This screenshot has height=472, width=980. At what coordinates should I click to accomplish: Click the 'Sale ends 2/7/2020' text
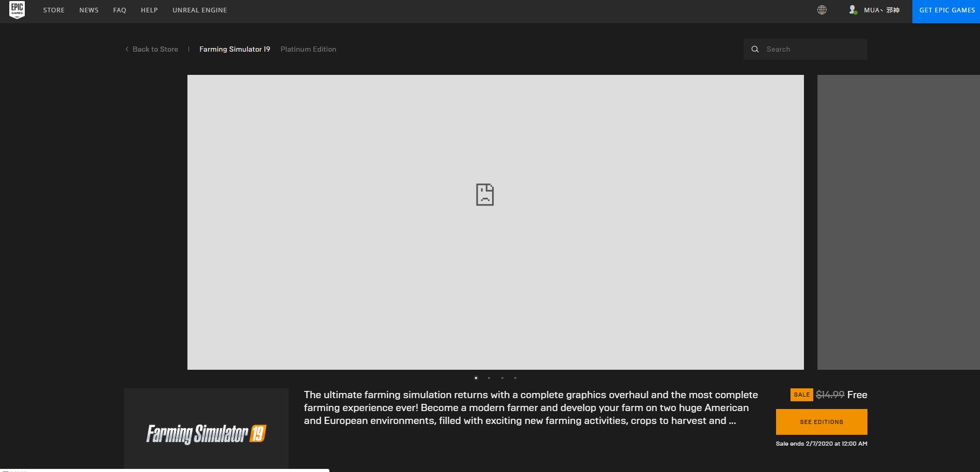click(x=821, y=444)
